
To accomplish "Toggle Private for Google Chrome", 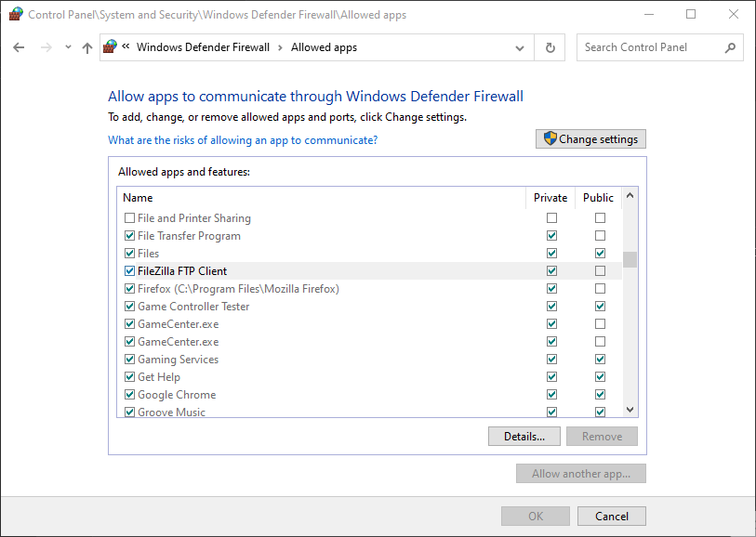I will click(551, 395).
